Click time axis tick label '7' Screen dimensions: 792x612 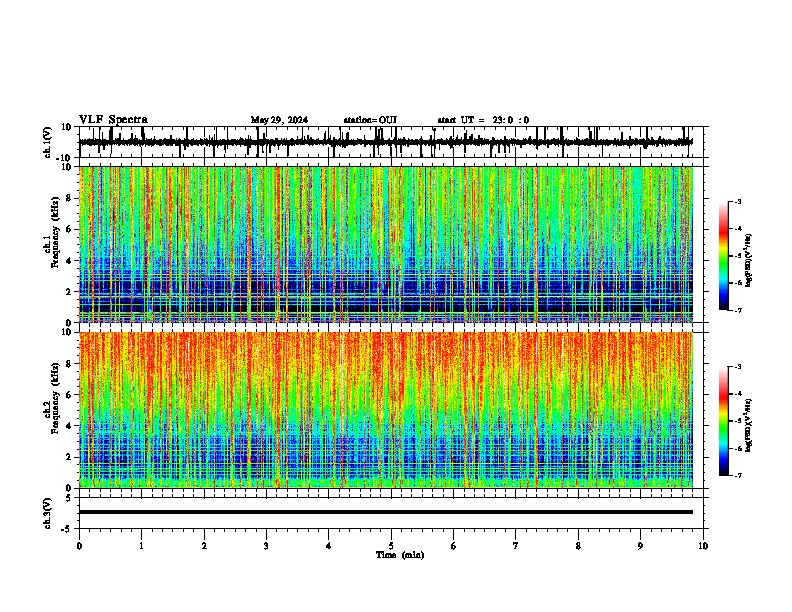pos(516,546)
